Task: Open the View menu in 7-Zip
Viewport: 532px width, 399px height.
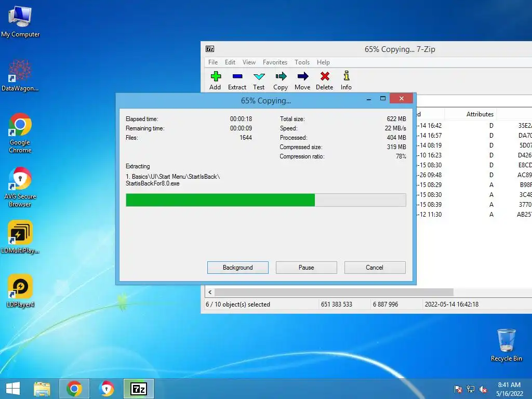Action: click(x=249, y=62)
